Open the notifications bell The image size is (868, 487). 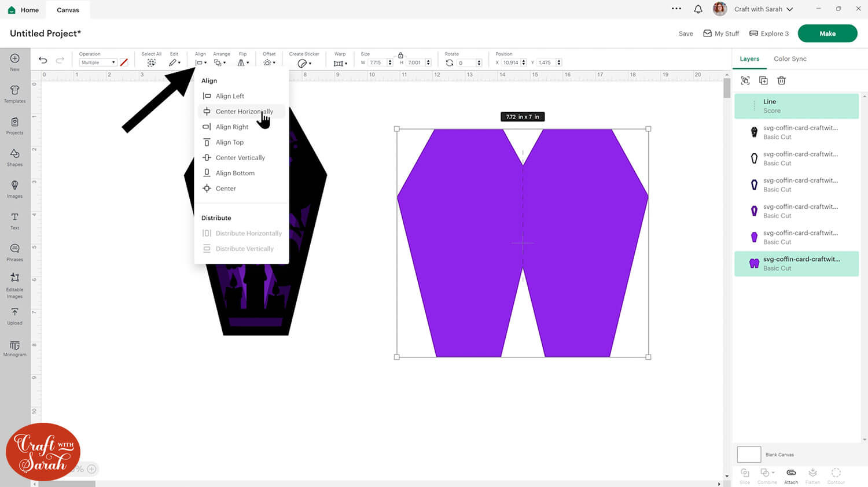click(698, 9)
